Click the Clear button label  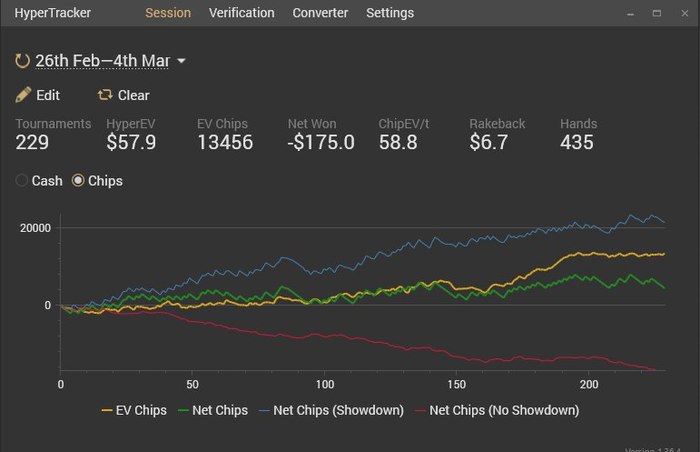click(133, 95)
